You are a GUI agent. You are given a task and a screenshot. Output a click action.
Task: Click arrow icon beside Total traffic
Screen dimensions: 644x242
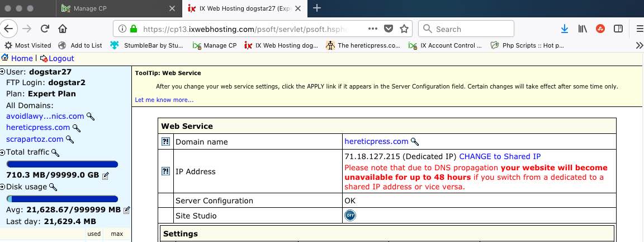coord(3,152)
